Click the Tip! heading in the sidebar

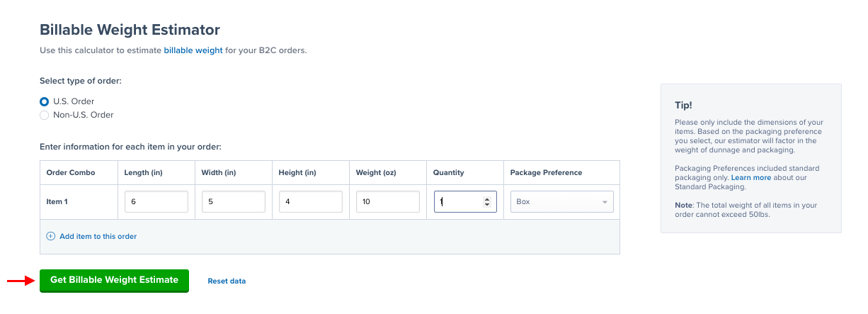(x=683, y=105)
